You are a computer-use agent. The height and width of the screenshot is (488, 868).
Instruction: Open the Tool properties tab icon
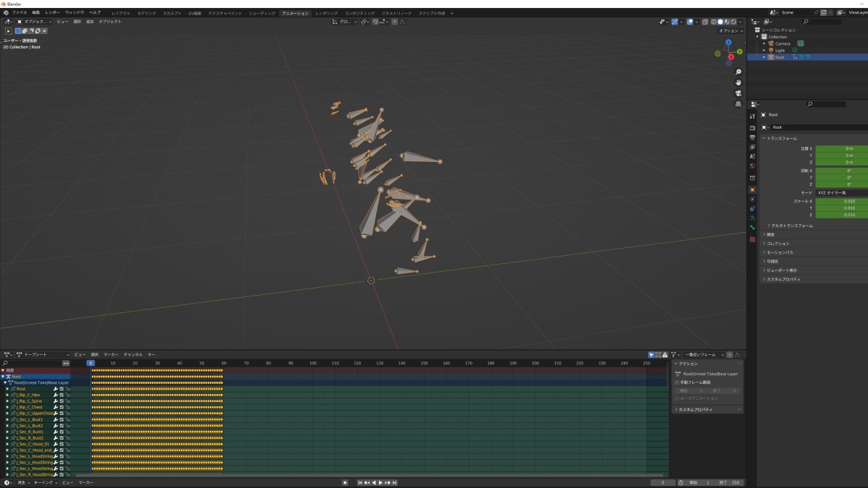tap(752, 116)
